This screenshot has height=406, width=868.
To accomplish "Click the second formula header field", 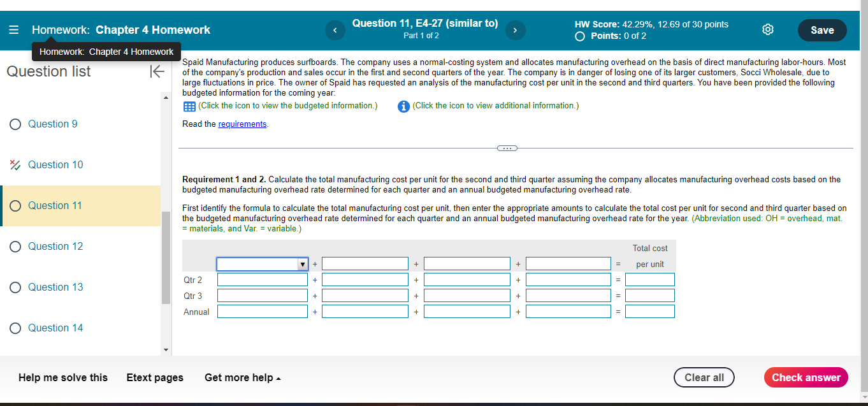I will tap(365, 264).
